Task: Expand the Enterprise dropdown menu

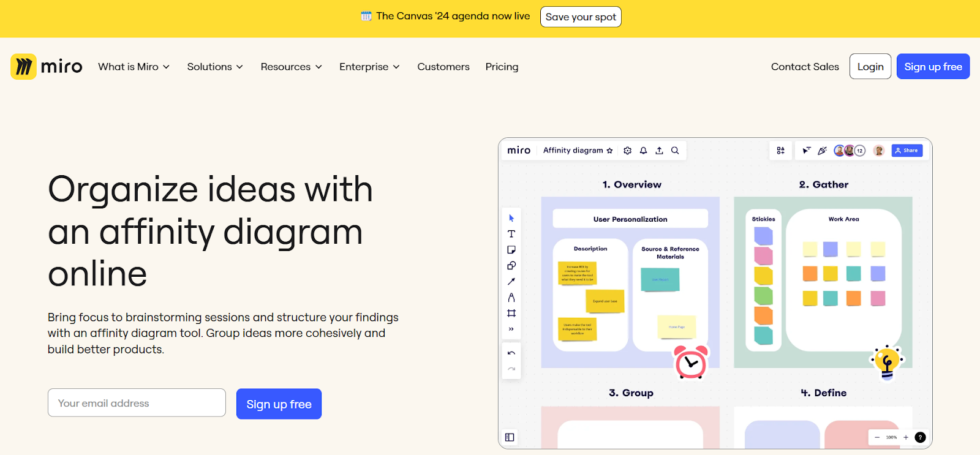Action: pos(370,67)
